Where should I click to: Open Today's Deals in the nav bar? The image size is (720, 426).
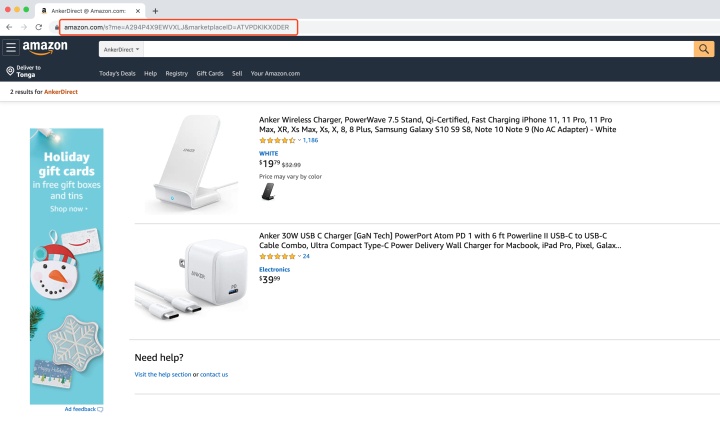[117, 73]
